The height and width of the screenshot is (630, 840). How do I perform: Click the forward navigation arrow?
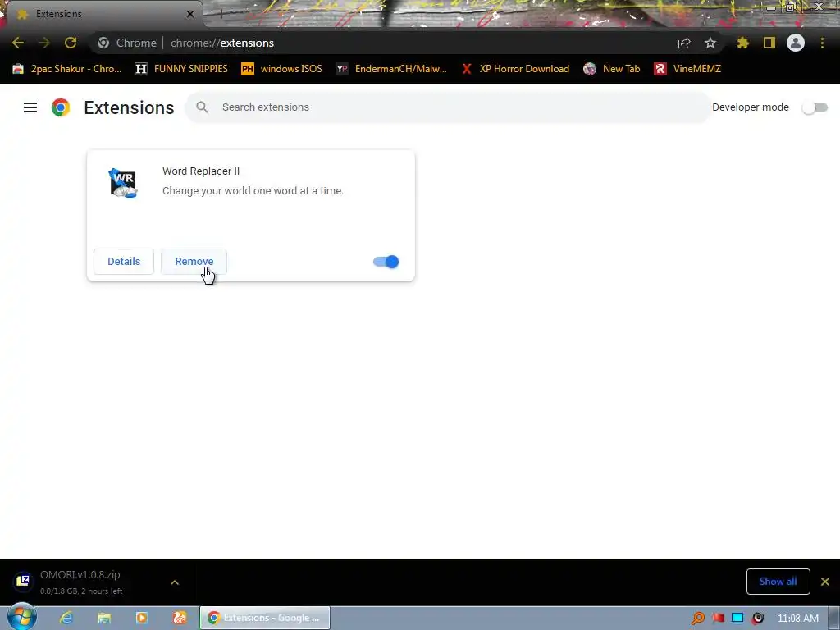(44, 43)
